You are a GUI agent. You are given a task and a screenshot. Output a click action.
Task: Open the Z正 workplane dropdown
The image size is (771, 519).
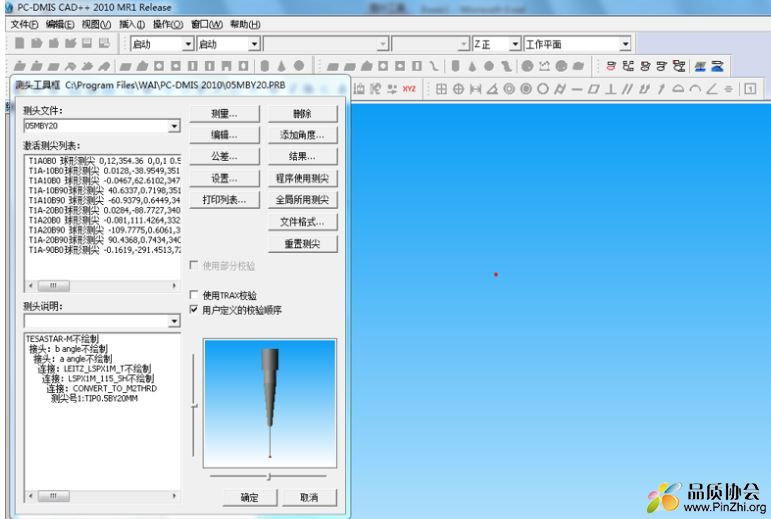pos(515,44)
